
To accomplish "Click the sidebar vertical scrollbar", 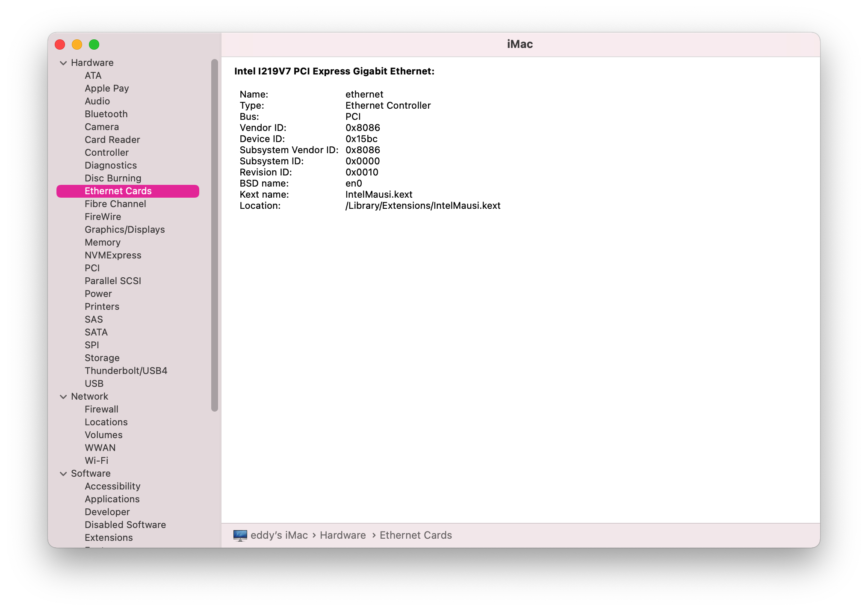I will pos(215,235).
